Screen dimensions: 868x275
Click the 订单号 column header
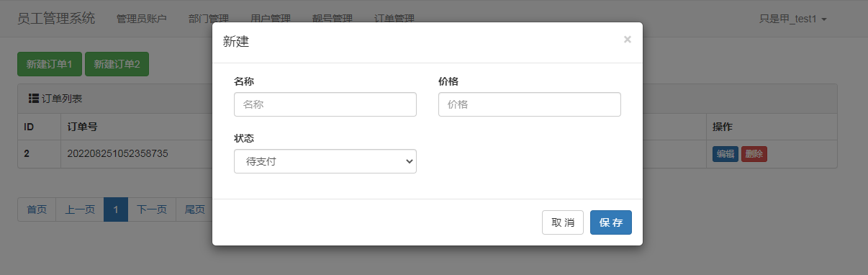(82, 127)
